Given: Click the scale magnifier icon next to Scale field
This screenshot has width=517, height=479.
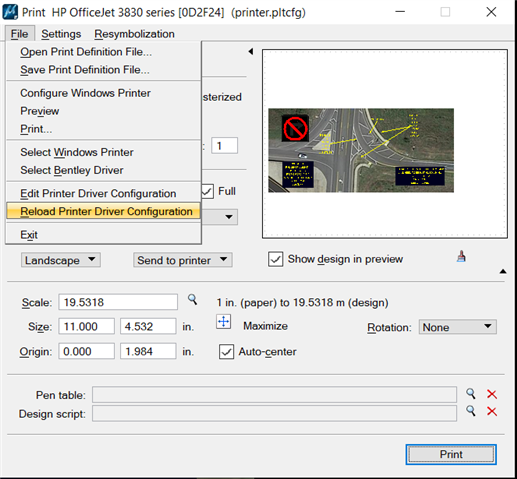Looking at the screenshot, I should [192, 300].
